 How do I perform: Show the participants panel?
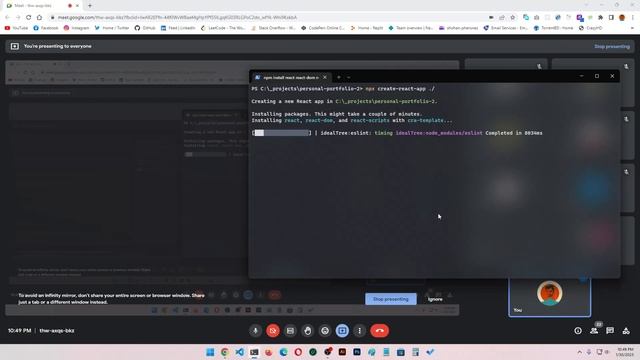[x=594, y=331]
